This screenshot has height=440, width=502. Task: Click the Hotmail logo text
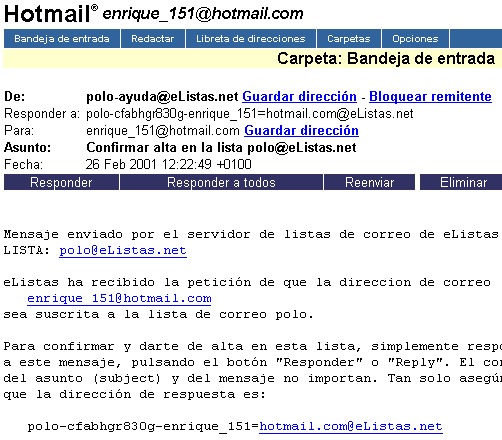pyautogui.click(x=47, y=14)
